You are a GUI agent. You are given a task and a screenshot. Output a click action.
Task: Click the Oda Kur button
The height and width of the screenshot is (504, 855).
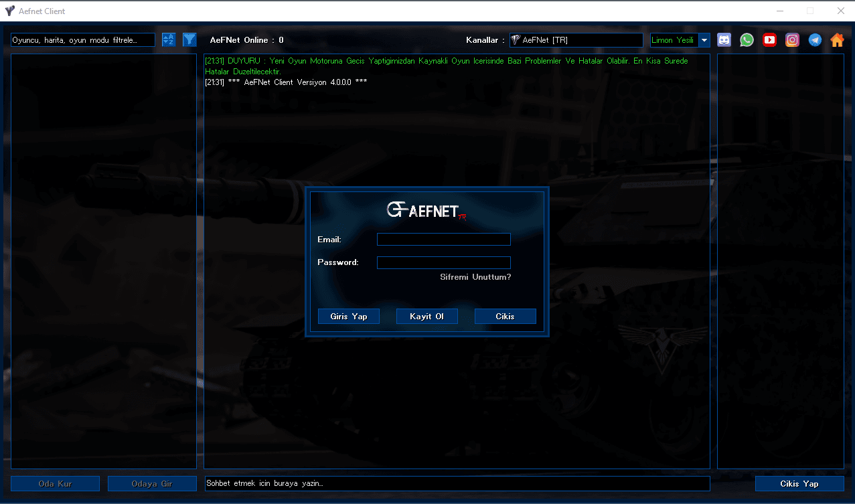[x=56, y=484]
